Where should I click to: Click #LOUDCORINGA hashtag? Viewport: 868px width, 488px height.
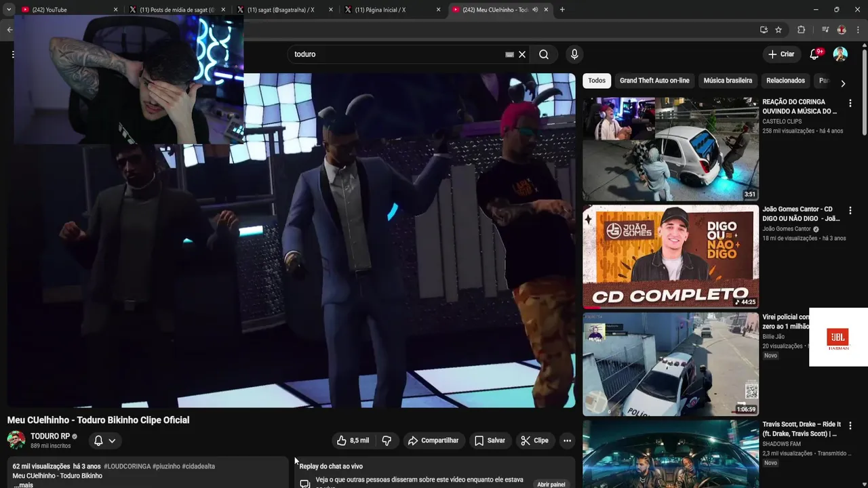point(126,466)
